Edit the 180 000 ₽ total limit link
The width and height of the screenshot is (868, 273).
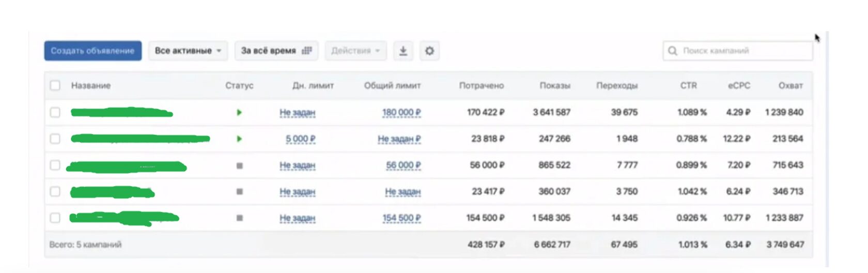point(401,112)
